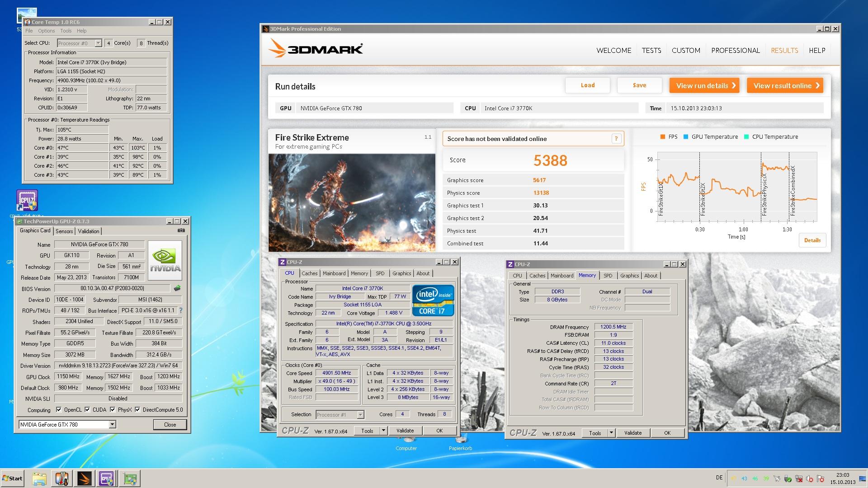868x488 pixels.
Task: Open the Help menu in Core Temp
Action: (81, 31)
